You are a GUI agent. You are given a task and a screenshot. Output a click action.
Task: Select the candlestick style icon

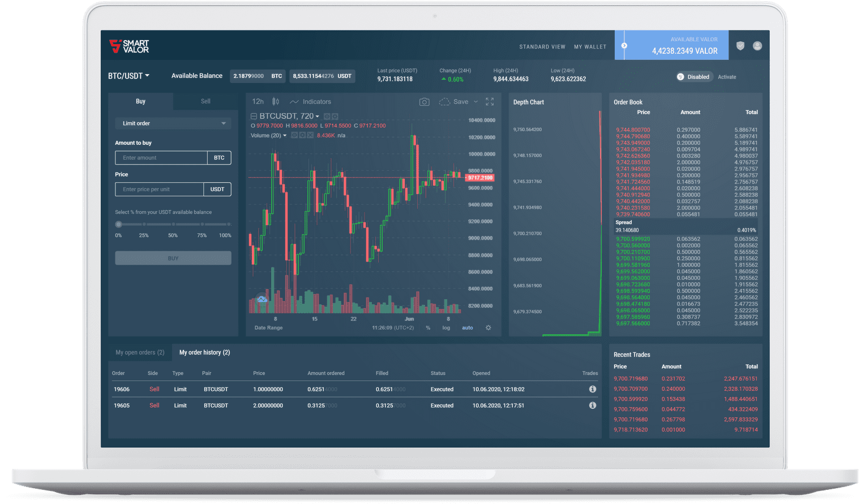click(x=275, y=101)
